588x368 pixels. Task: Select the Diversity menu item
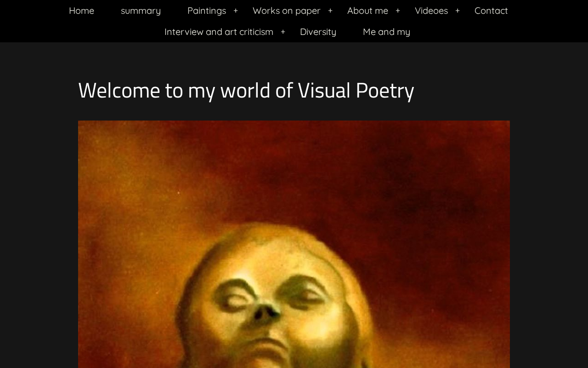coord(318,32)
